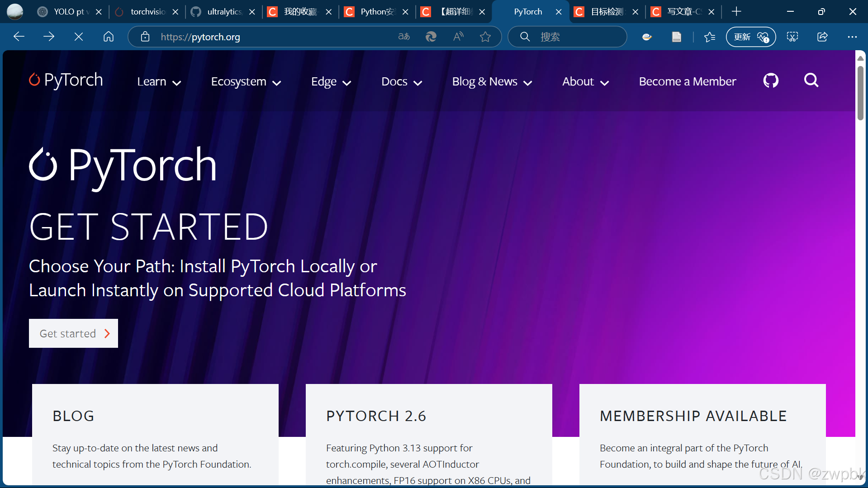This screenshot has height=488, width=868.
Task: Open the planet extension icon
Action: tap(647, 37)
